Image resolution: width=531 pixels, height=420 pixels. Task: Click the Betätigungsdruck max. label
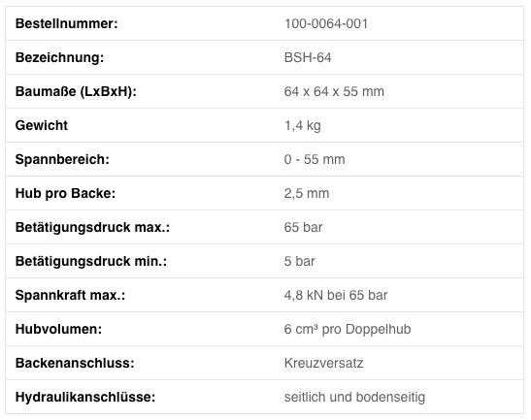click(92, 227)
